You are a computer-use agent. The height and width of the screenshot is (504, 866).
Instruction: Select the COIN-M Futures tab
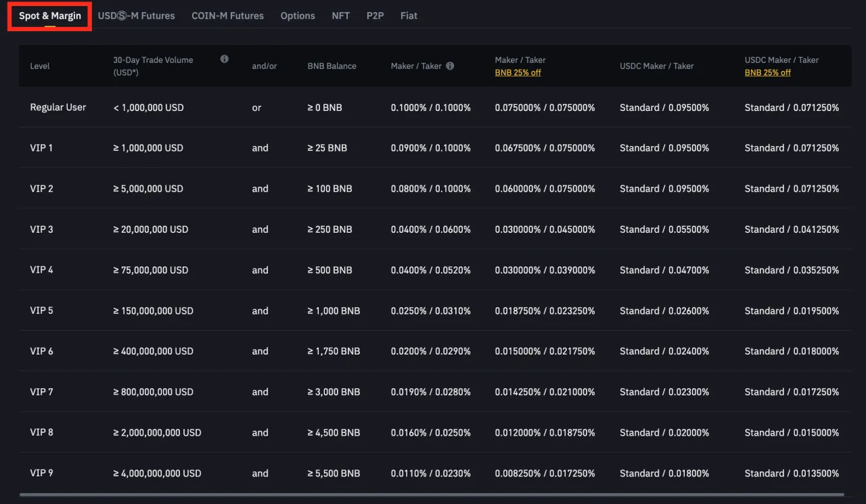228,16
